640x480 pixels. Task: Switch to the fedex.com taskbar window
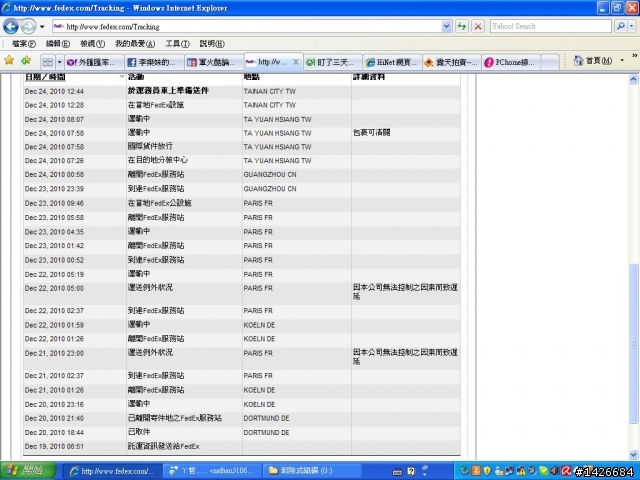112,471
